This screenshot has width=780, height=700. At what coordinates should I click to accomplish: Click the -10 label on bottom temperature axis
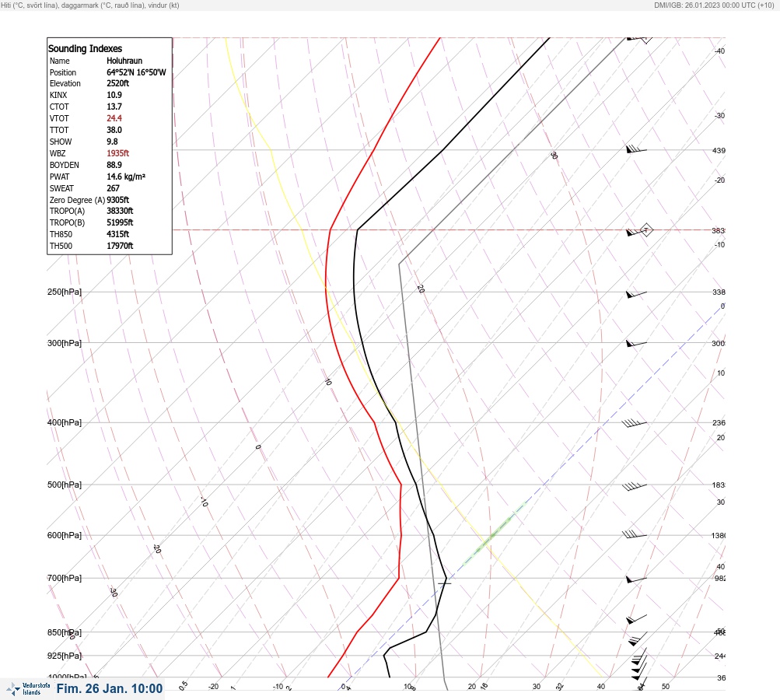278,687
